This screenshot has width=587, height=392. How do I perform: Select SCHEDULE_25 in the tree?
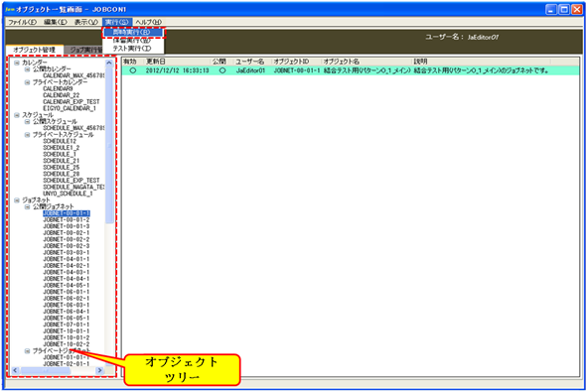(61, 167)
